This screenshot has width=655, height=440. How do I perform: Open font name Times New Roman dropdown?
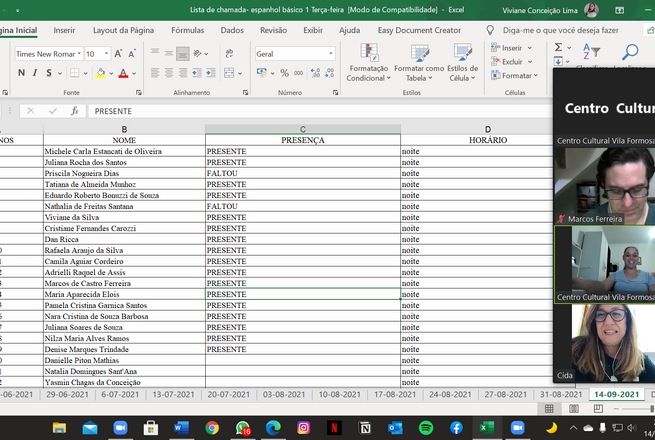coord(79,54)
